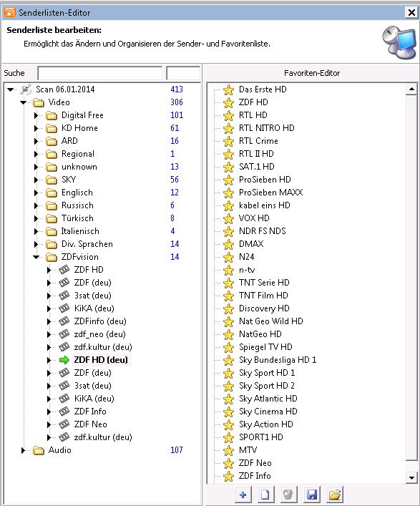The width and height of the screenshot is (420, 506).
Task: Collapse the Video folder
Action: click(23, 102)
